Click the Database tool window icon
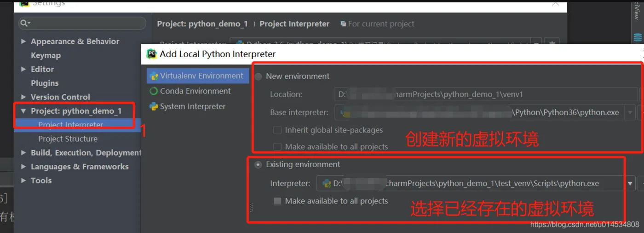The image size is (644, 233). pyautogui.click(x=637, y=38)
